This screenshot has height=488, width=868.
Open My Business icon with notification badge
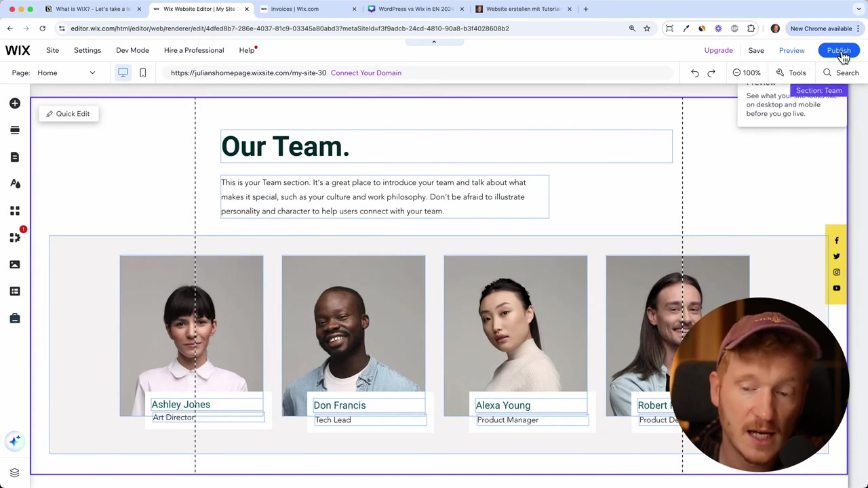[x=15, y=237]
